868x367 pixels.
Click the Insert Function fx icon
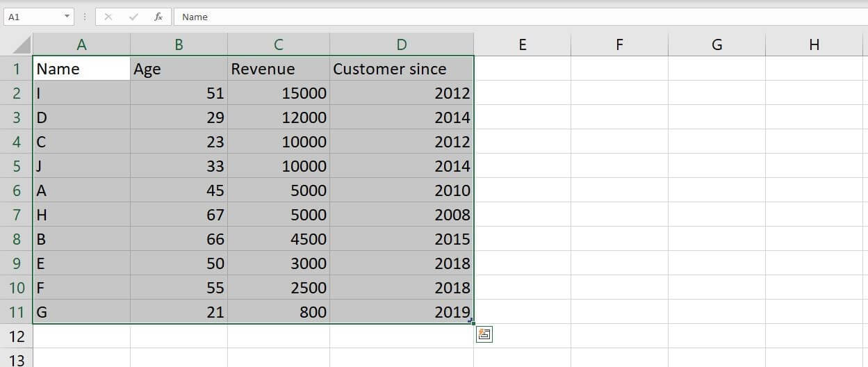coord(158,17)
